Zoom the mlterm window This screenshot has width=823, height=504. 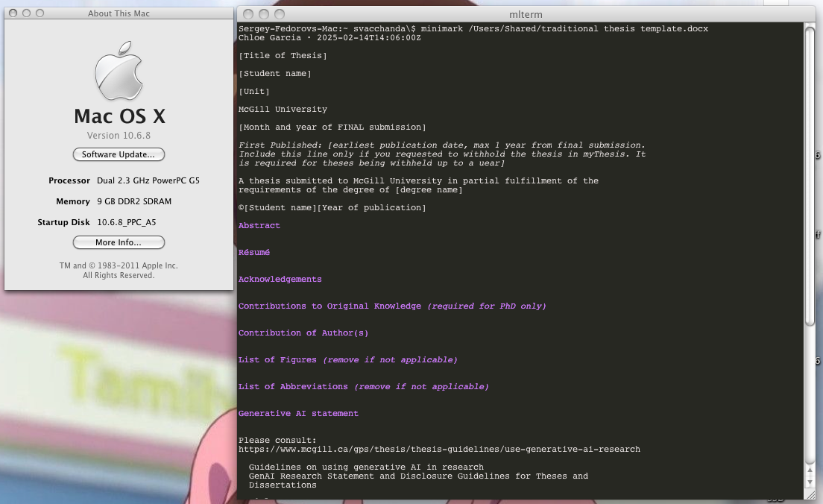[x=280, y=14]
